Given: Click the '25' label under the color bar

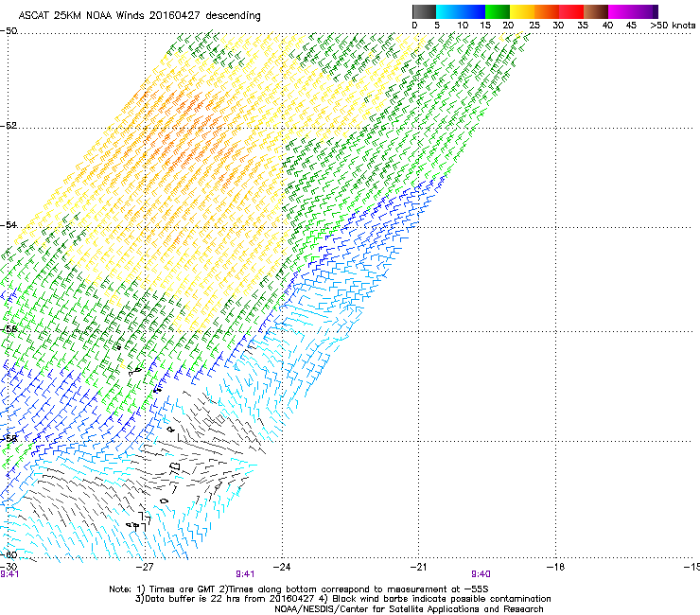Looking at the screenshot, I should coord(534,25).
